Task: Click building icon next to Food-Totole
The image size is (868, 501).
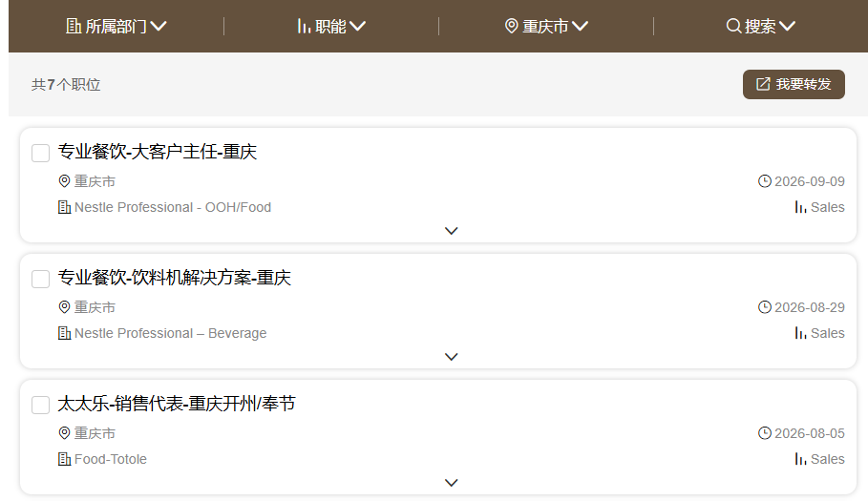Action: (x=64, y=460)
